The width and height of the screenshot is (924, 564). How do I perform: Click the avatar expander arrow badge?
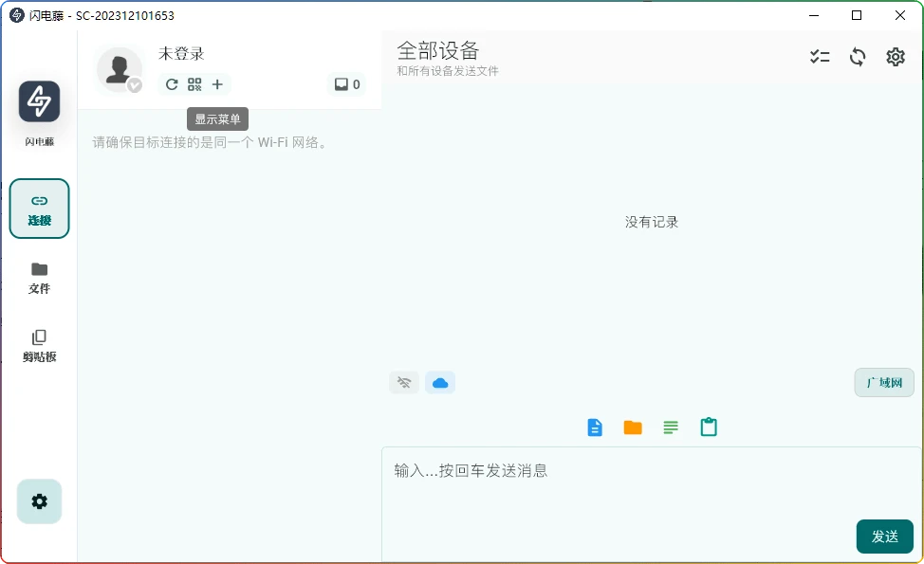[134, 86]
